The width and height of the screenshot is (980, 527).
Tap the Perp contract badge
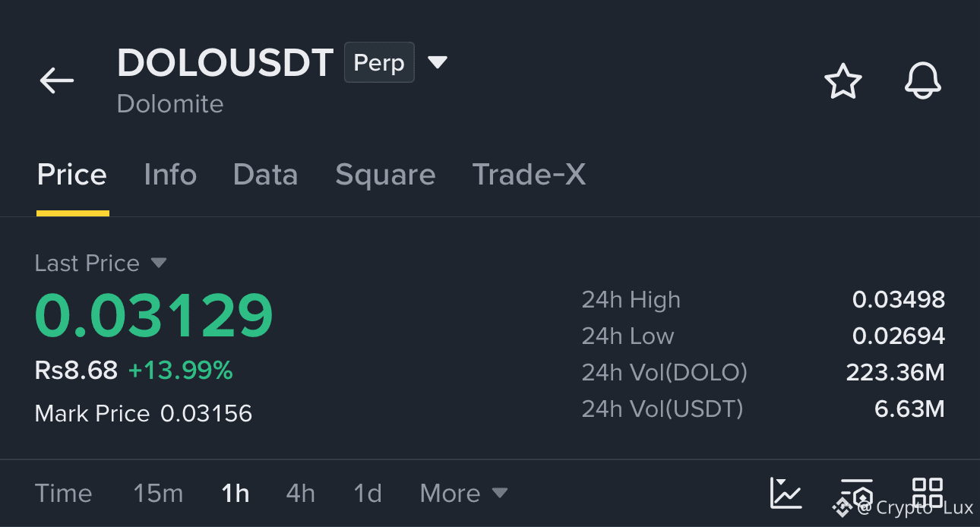point(379,62)
